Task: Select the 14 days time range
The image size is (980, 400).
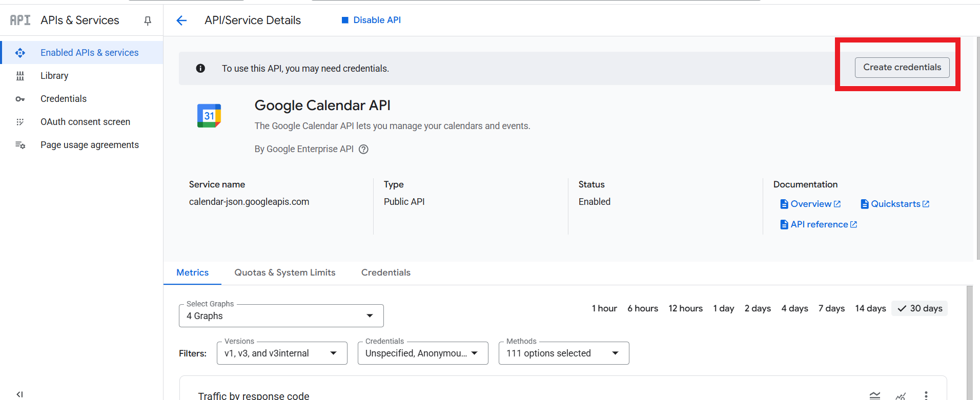Action: tap(870, 308)
